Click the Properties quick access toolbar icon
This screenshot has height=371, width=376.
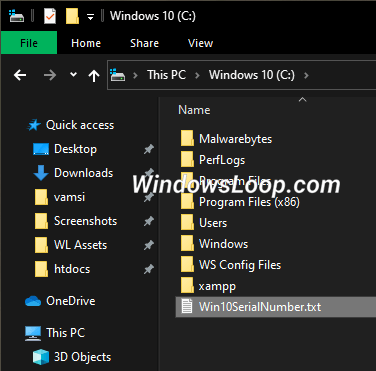(x=50, y=16)
